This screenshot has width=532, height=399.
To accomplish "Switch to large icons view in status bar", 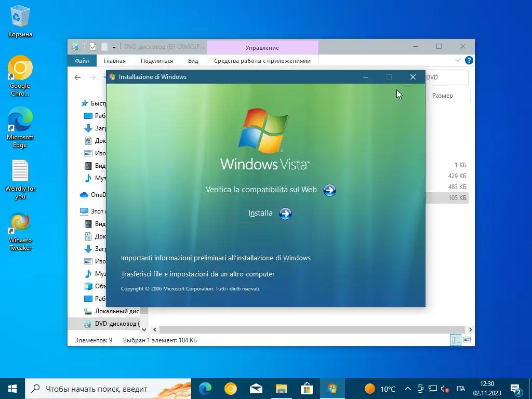I will click(x=467, y=340).
